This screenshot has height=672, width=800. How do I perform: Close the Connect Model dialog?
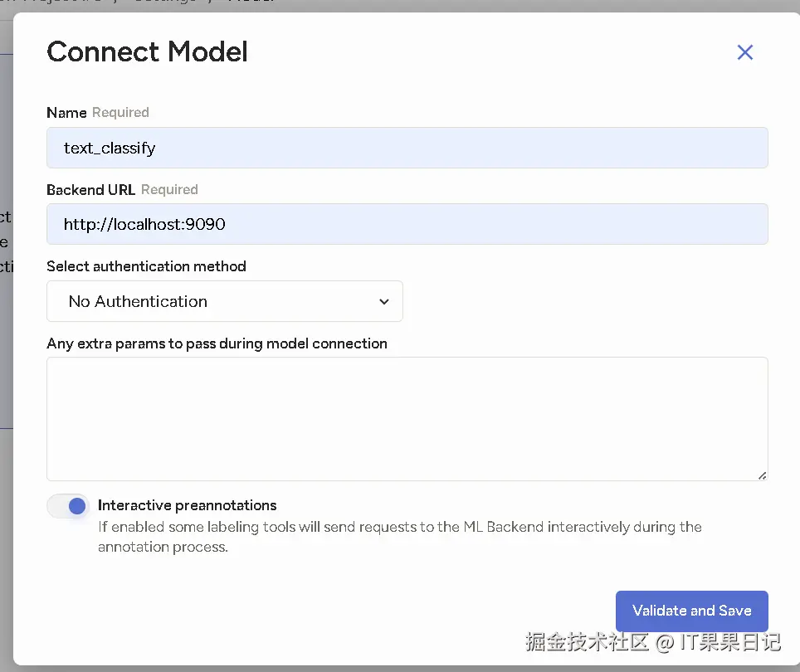coord(744,52)
